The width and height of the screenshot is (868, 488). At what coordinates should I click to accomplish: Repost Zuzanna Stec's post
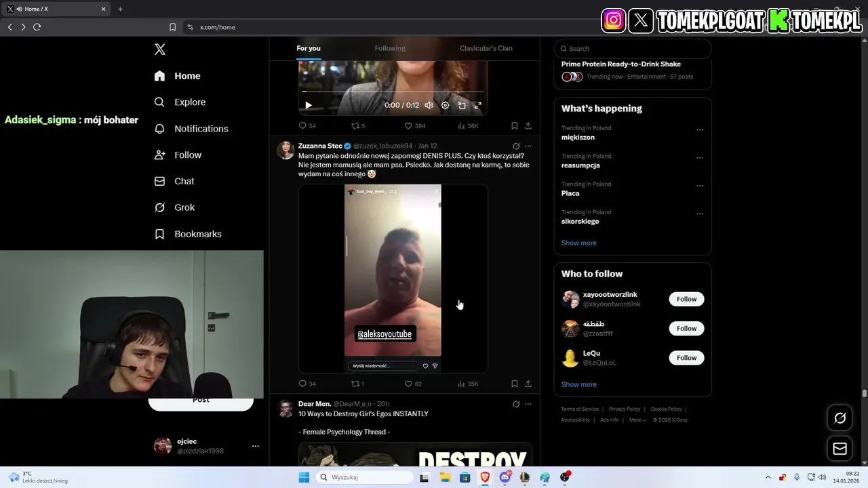tap(357, 384)
